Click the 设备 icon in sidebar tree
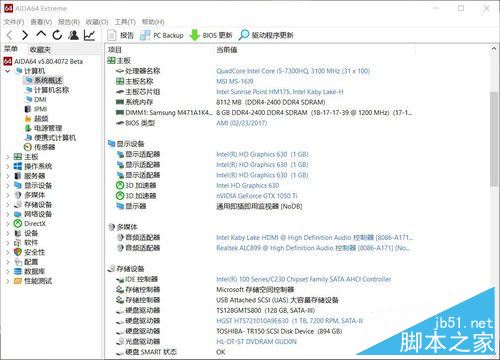The image size is (500, 360). pos(18,233)
